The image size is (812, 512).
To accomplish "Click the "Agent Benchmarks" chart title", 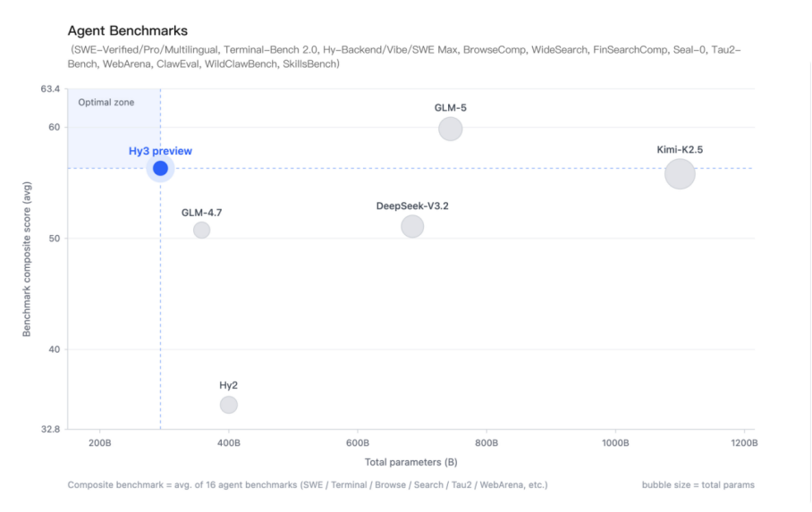I will [128, 31].
